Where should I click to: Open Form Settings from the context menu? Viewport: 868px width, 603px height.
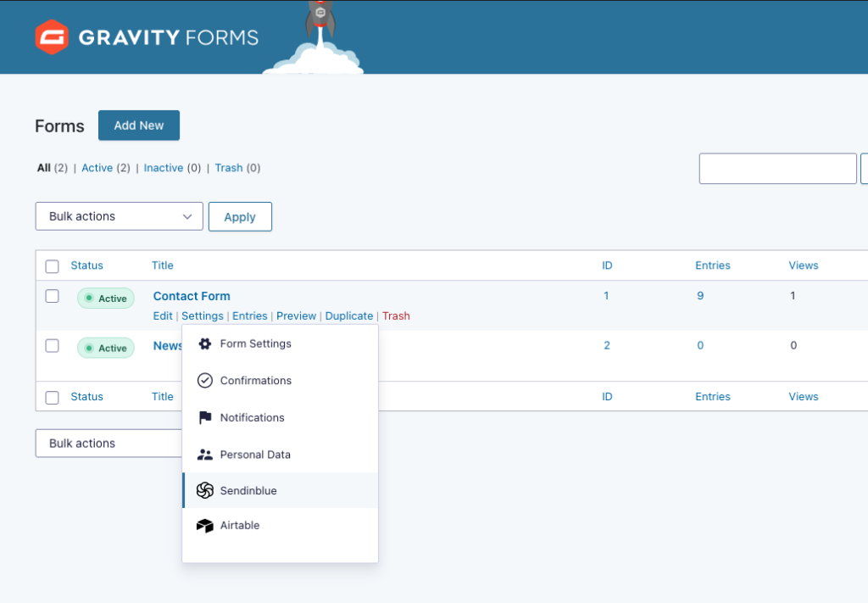pyautogui.click(x=254, y=343)
